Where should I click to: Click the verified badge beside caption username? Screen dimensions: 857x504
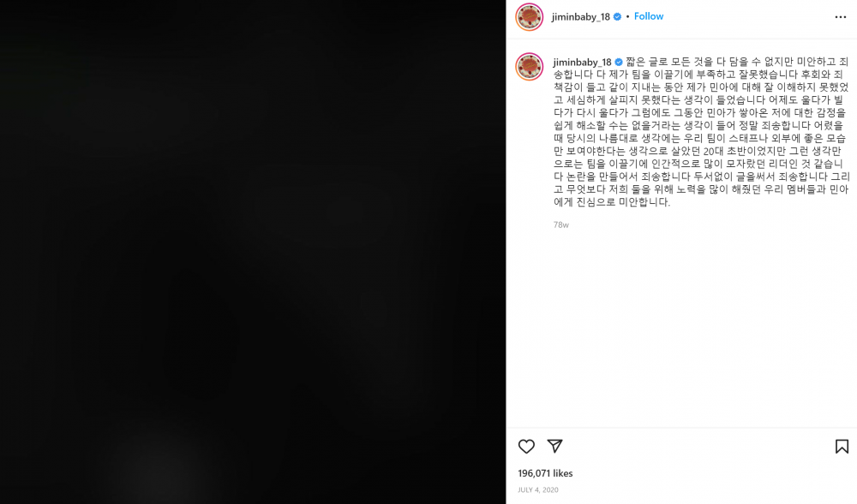[619, 62]
